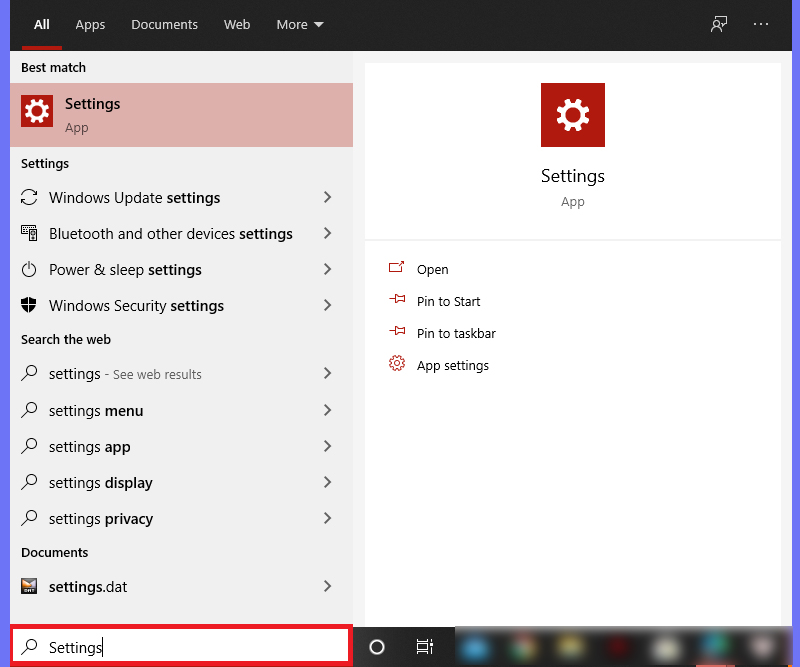Click the Bluetooth devices icon
The width and height of the screenshot is (800, 667).
[x=29, y=233]
